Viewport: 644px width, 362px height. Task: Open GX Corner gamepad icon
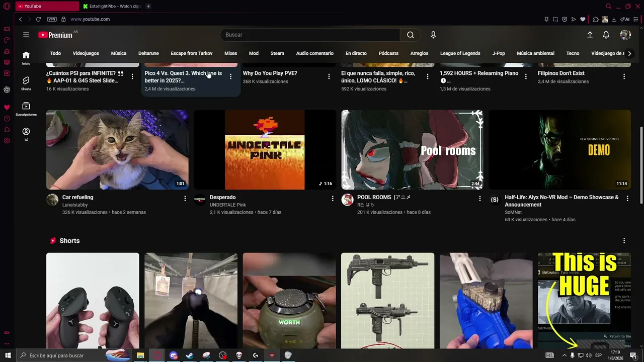click(x=7, y=29)
